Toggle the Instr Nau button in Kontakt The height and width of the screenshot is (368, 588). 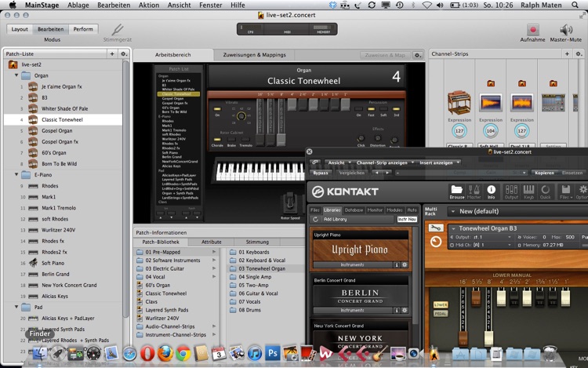point(407,219)
